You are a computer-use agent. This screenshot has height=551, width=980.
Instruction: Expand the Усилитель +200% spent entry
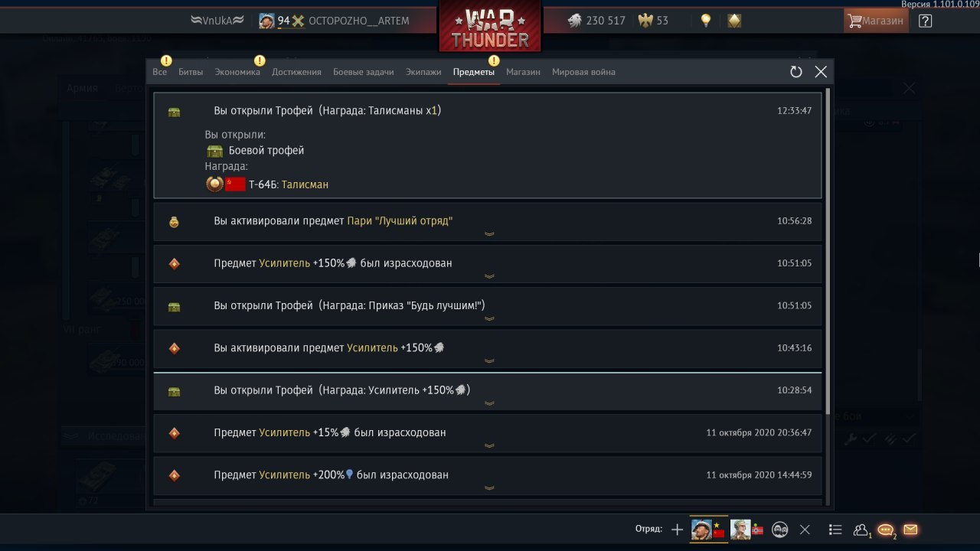(488, 474)
